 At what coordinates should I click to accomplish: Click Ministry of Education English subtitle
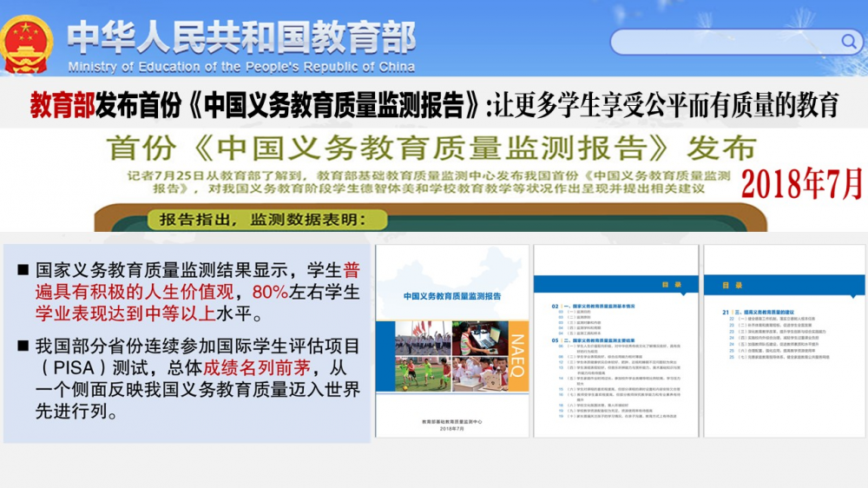tap(241, 67)
